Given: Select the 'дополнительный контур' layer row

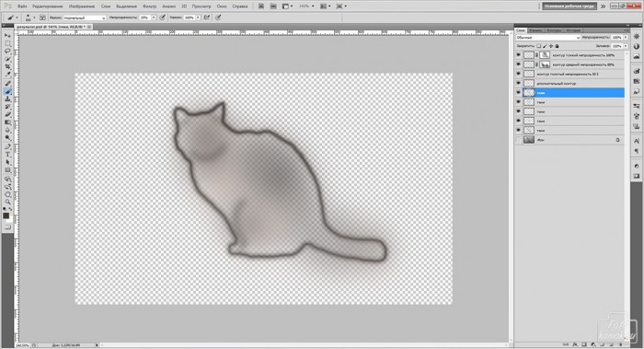Looking at the screenshot, I should point(570,84).
